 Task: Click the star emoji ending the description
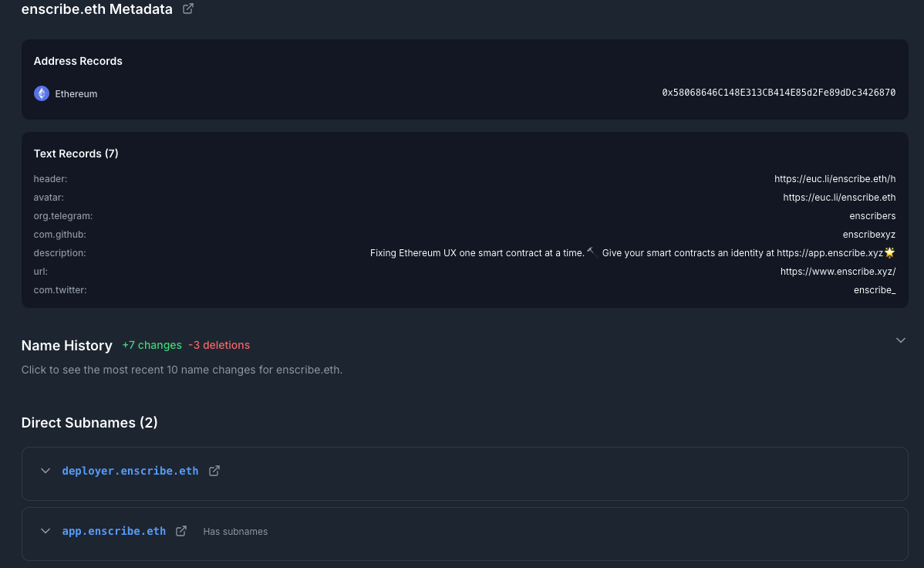pos(889,252)
